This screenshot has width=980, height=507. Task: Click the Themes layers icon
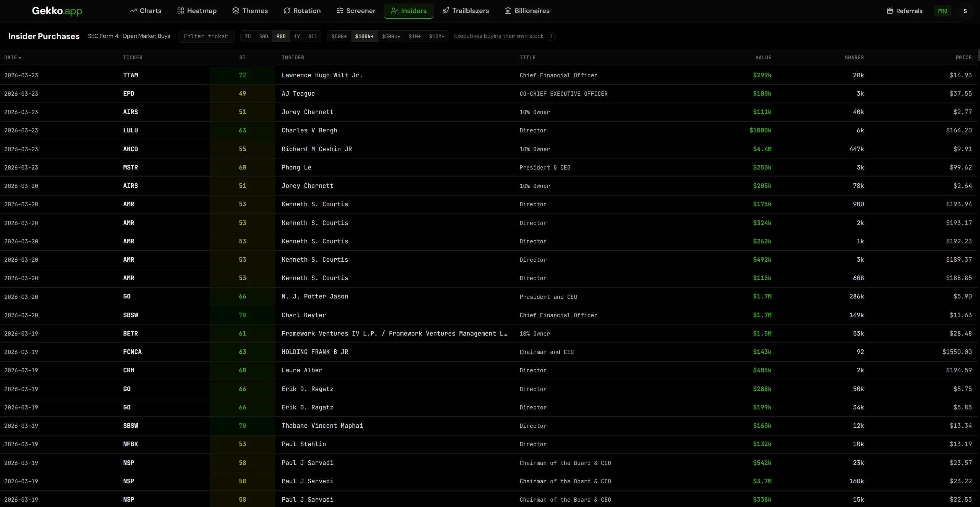(236, 11)
